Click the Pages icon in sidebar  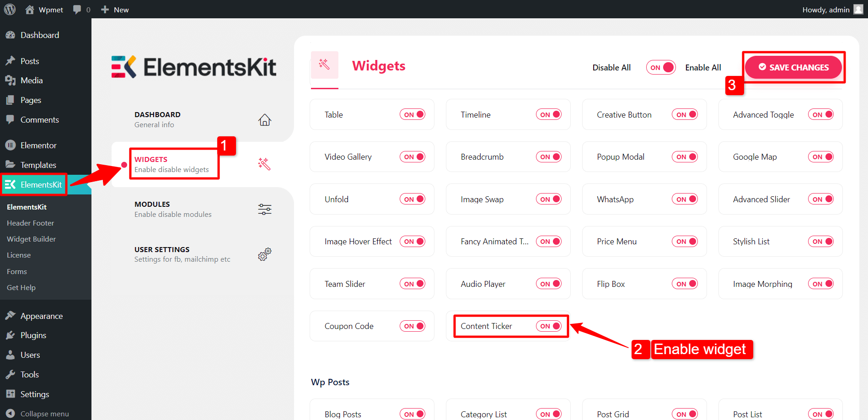pos(11,100)
